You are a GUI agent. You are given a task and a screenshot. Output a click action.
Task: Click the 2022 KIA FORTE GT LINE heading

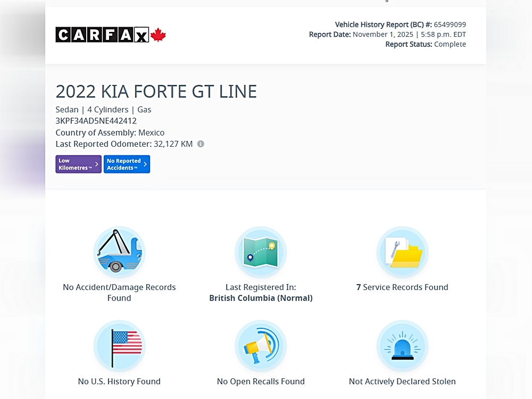156,92
